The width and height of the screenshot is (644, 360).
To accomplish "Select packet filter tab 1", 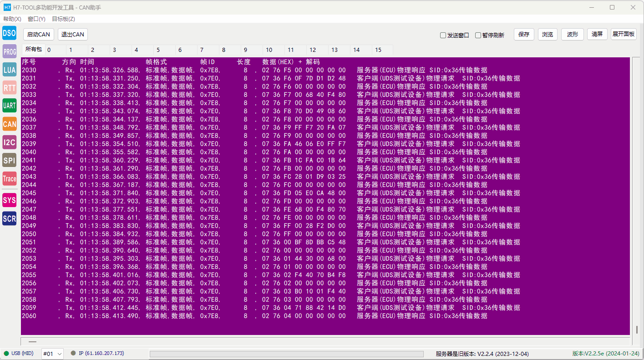I will pos(77,50).
